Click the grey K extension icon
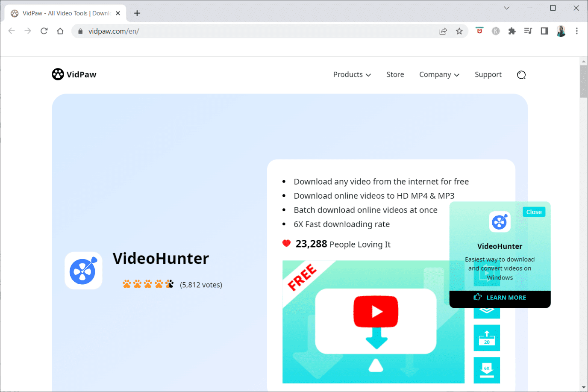588x392 pixels. pos(496,31)
